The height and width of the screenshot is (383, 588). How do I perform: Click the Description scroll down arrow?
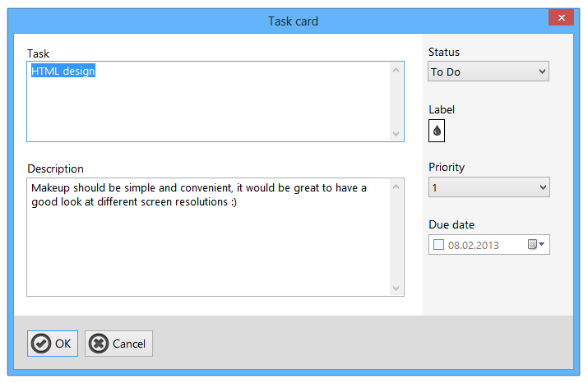(396, 288)
